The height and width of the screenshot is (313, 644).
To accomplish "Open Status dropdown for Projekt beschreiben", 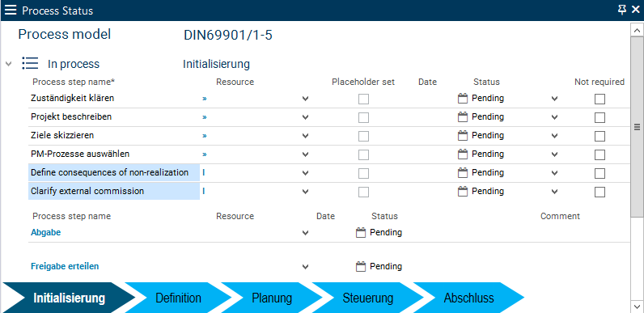I will [x=554, y=117].
